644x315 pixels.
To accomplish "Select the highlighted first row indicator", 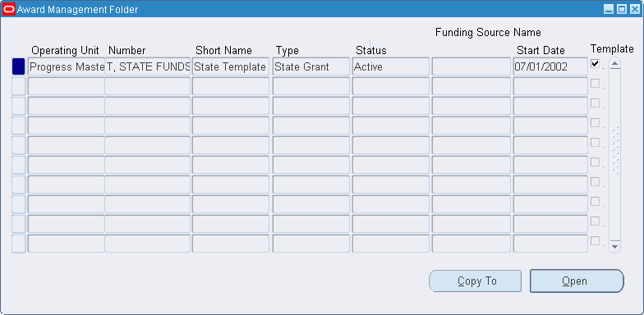I will tap(18, 66).
